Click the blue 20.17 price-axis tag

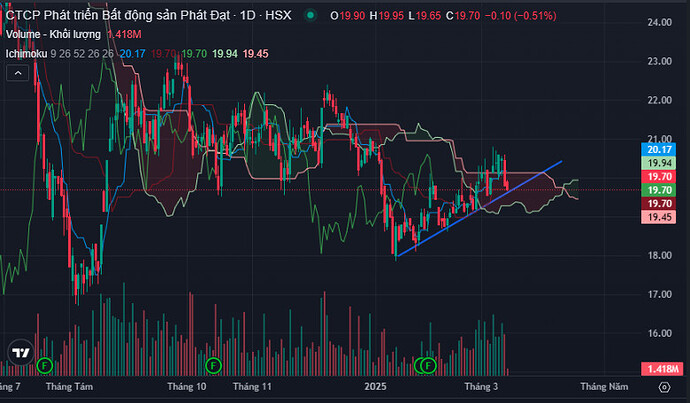point(659,150)
